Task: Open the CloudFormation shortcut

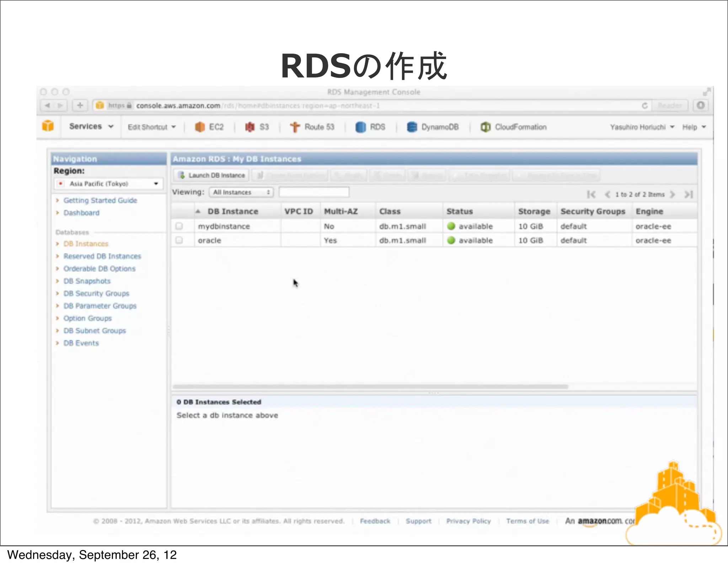Action: point(513,127)
